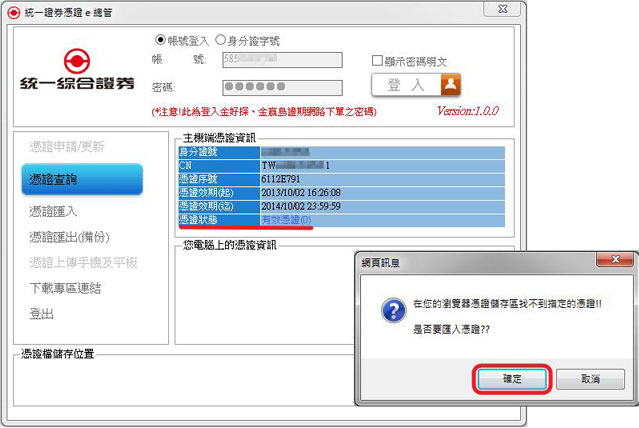
Task: Click the 憑證序號 value 6112E791
Action: point(281,179)
